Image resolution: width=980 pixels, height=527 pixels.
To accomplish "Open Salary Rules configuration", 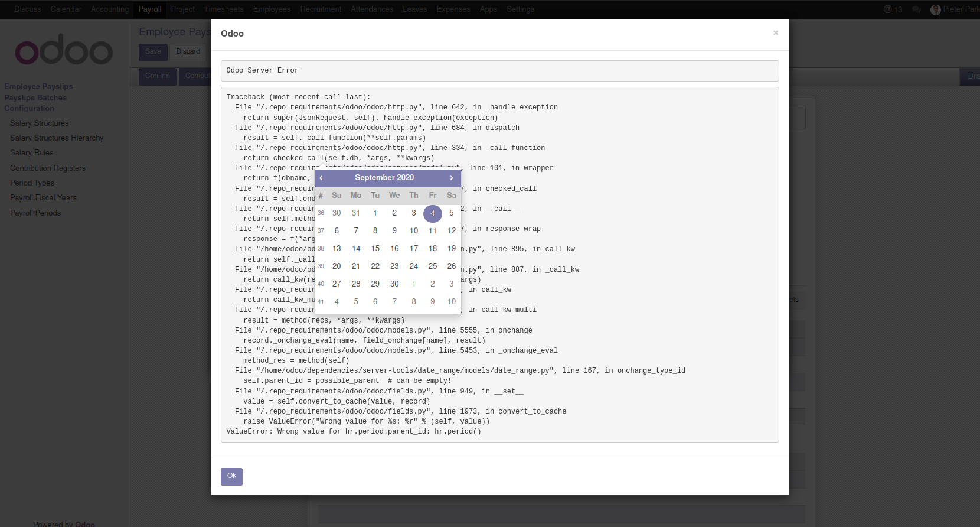I will pyautogui.click(x=32, y=153).
